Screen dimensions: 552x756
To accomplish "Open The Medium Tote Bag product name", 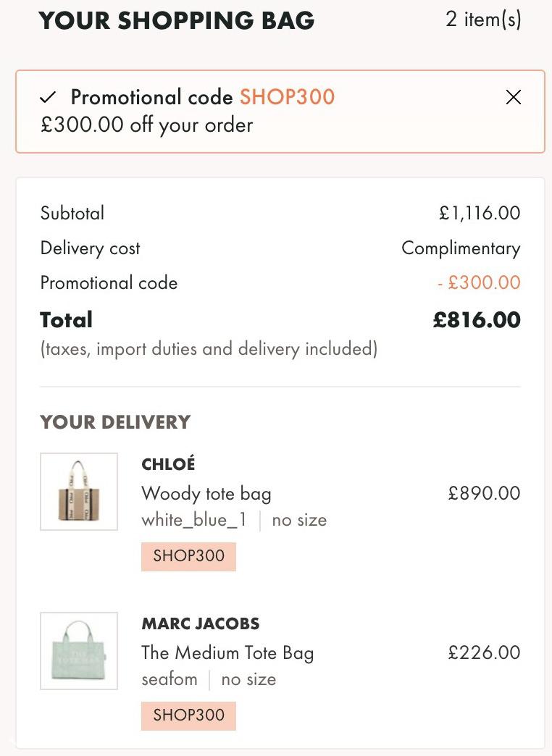I will pos(227,653).
